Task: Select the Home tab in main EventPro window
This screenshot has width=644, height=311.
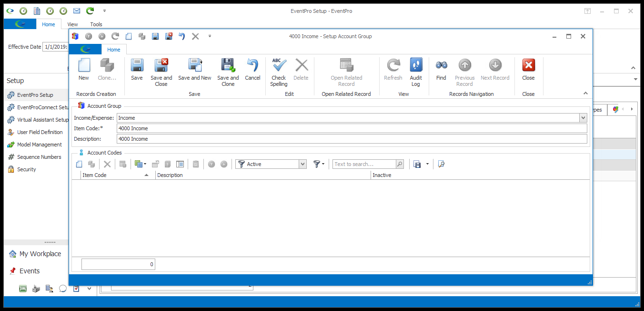Action: [49, 24]
